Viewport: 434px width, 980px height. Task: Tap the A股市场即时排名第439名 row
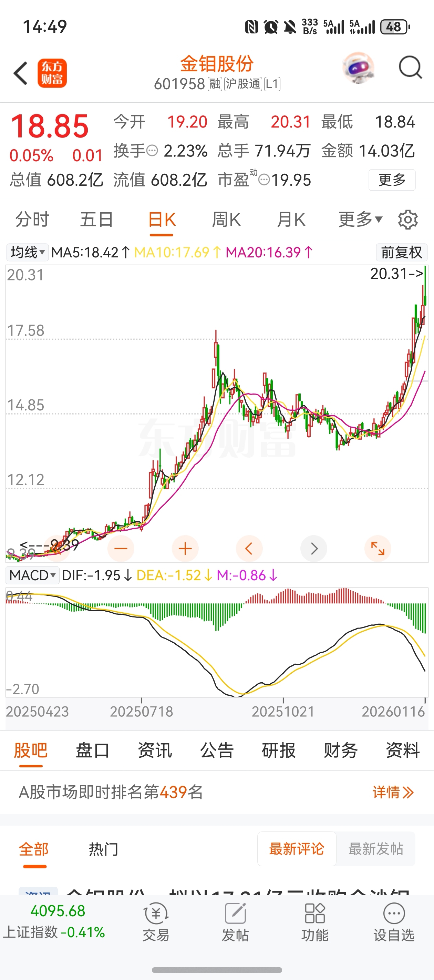[217, 793]
